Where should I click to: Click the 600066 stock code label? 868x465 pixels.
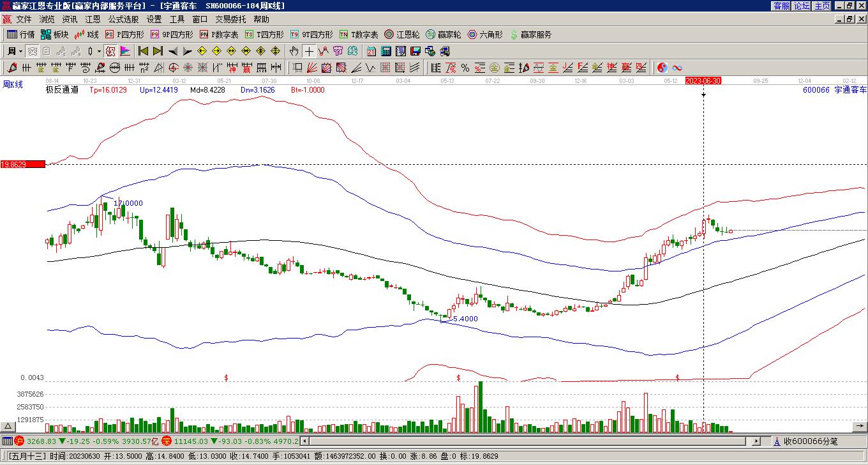[816, 90]
